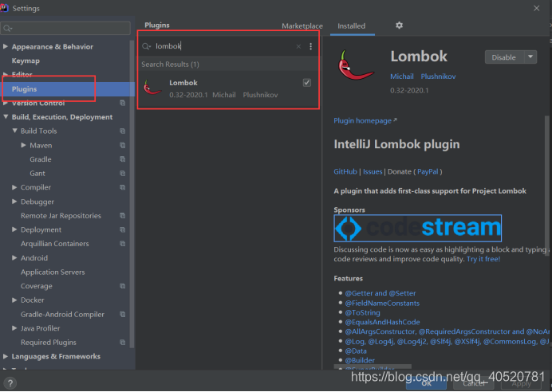
Task: Click project-level icon beside Remote Jar Repositories
Action: pos(123,215)
